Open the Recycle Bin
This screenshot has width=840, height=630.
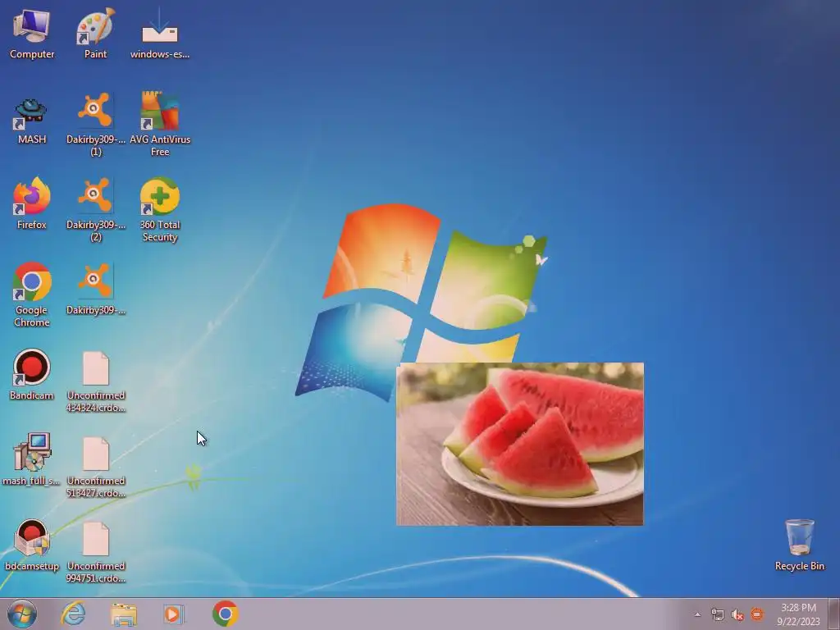(799, 545)
